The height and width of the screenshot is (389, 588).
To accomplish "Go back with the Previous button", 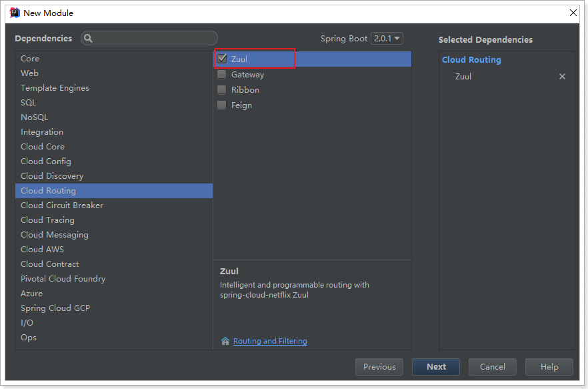I will [x=379, y=366].
